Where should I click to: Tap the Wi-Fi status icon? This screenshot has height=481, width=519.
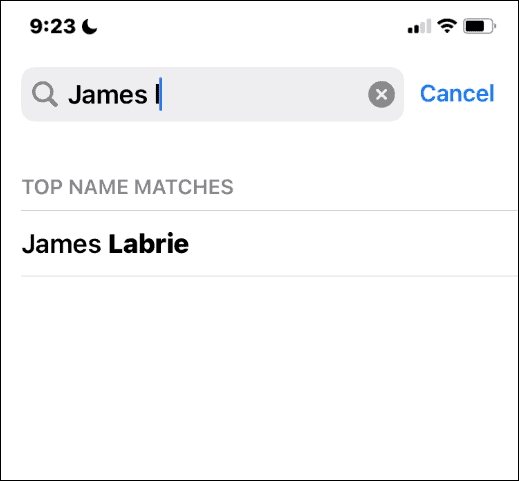tap(447, 26)
